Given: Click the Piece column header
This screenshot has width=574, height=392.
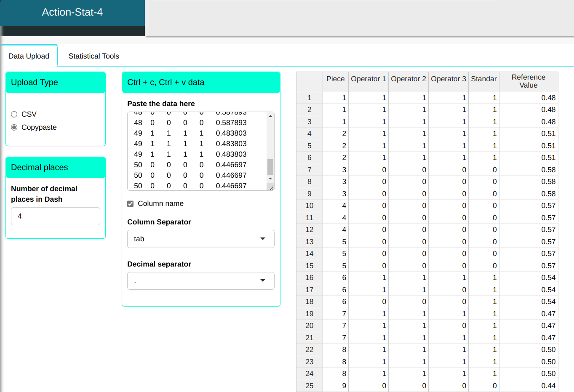Looking at the screenshot, I should point(335,79).
